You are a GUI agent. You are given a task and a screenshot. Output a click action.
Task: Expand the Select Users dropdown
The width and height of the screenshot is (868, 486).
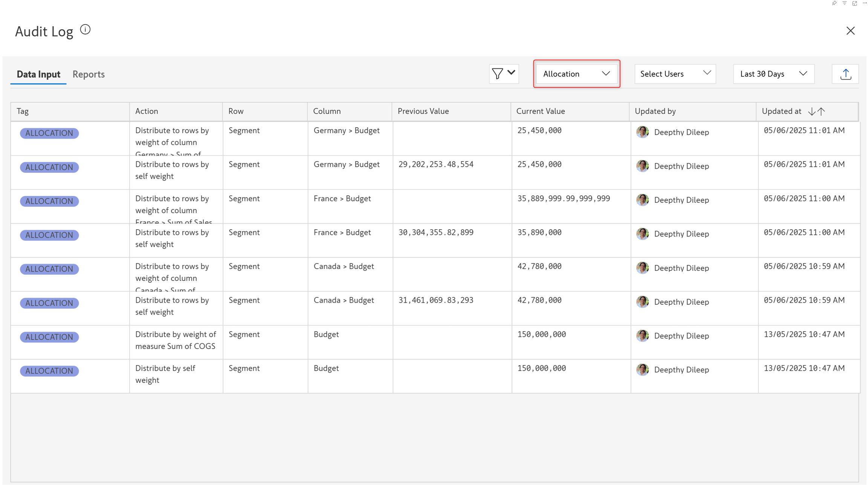coord(675,74)
